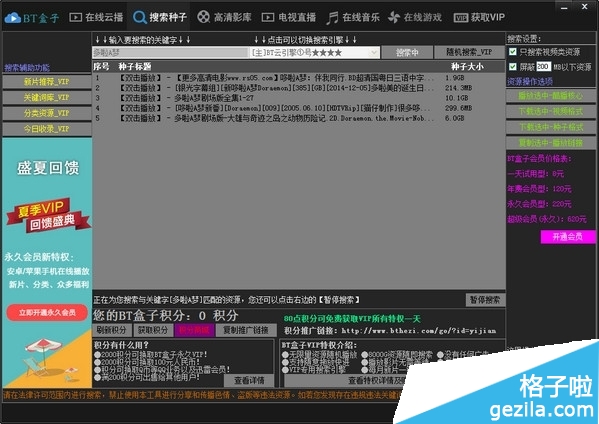Minimize the BT盒子 window
Viewport: 599px width, 424px height.
(x=564, y=7)
